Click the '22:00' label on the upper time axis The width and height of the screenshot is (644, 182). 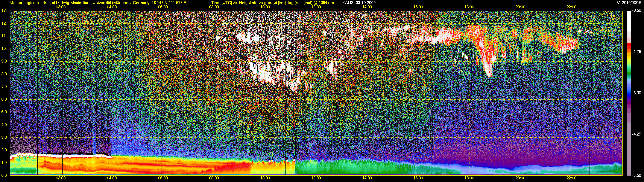(571, 7)
